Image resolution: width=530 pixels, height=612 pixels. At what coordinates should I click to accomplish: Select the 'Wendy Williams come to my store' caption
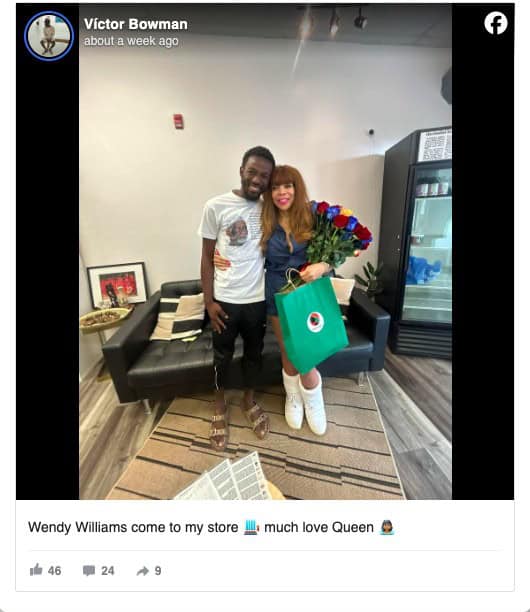coord(133,527)
